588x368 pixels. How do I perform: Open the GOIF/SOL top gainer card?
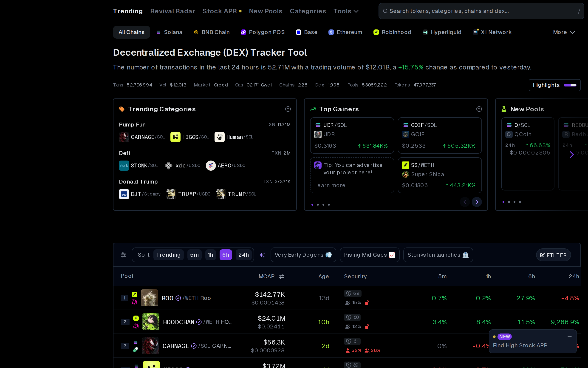click(x=440, y=135)
